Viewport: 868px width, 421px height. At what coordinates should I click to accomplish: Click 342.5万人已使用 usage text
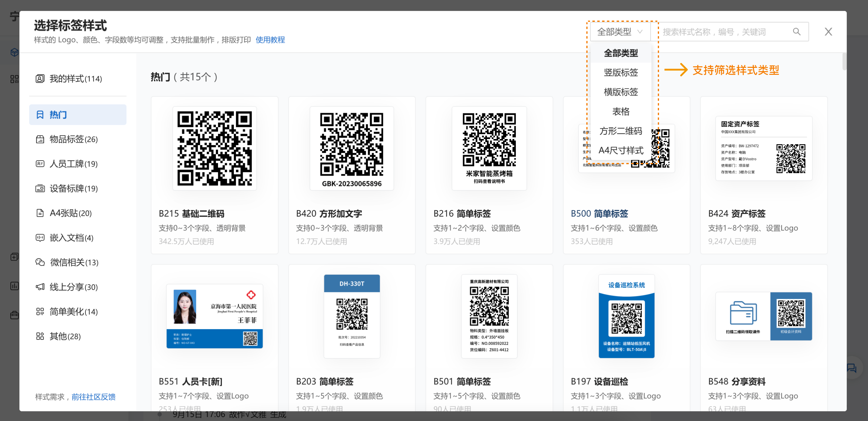pyautogui.click(x=186, y=241)
